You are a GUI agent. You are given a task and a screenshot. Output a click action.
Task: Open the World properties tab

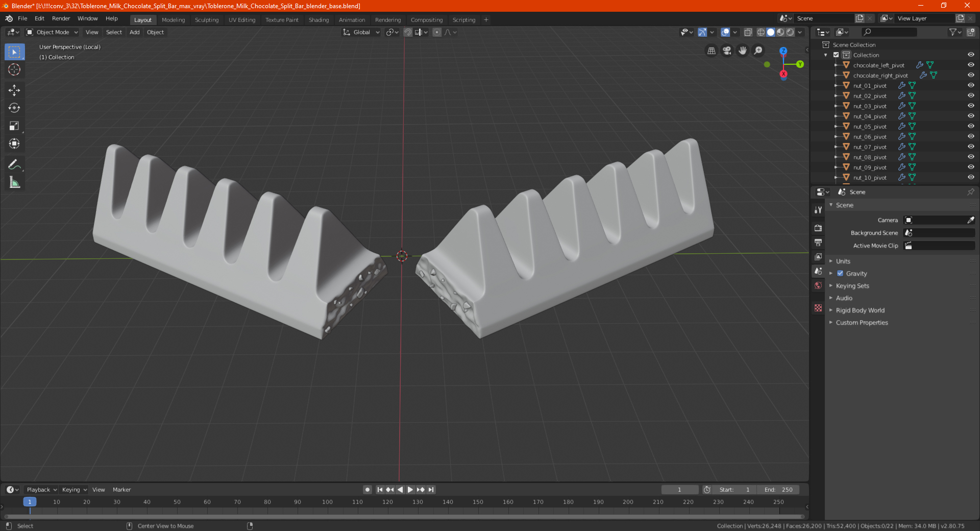[818, 285]
